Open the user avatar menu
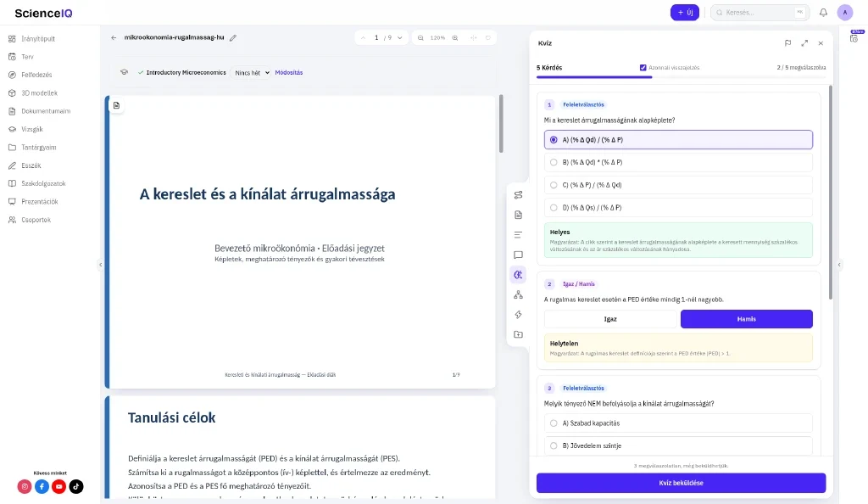 click(x=845, y=12)
